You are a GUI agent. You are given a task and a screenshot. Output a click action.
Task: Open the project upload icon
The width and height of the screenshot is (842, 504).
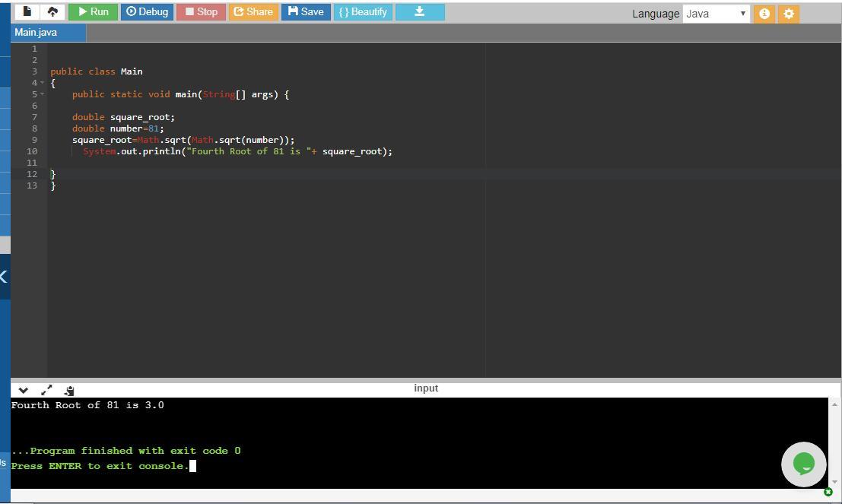[52, 11]
